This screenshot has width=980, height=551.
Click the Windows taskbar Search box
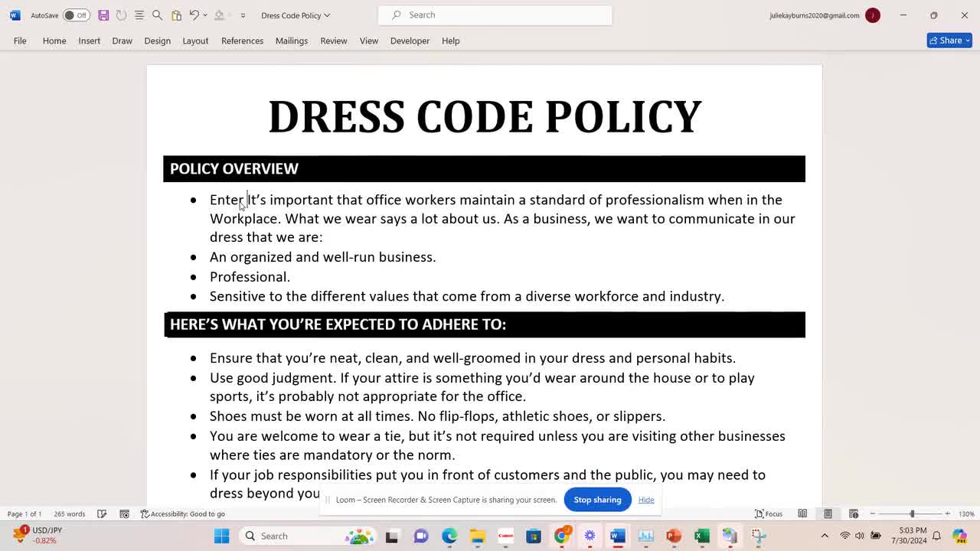pyautogui.click(x=306, y=536)
